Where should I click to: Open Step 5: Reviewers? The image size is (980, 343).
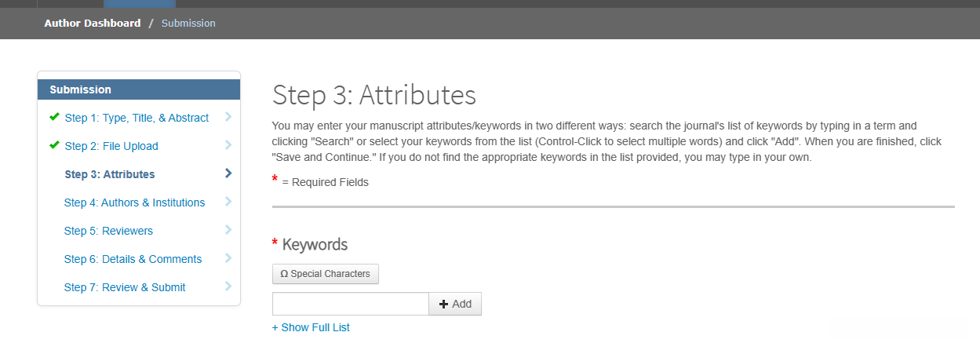click(x=108, y=231)
